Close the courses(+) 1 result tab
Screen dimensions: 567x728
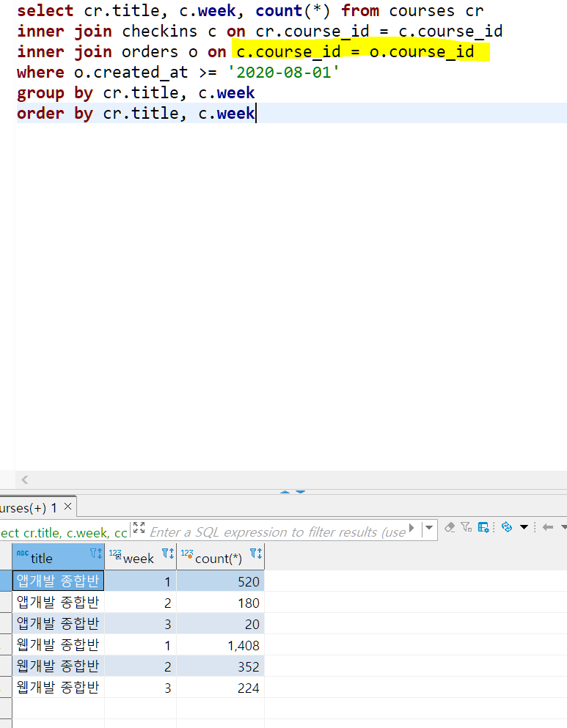pyautogui.click(x=67, y=507)
